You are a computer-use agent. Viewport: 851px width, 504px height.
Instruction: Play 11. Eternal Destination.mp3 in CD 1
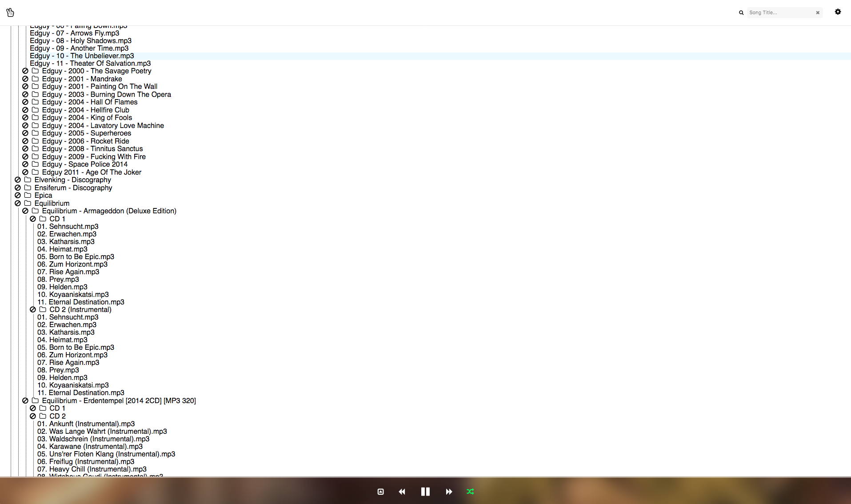(x=81, y=302)
